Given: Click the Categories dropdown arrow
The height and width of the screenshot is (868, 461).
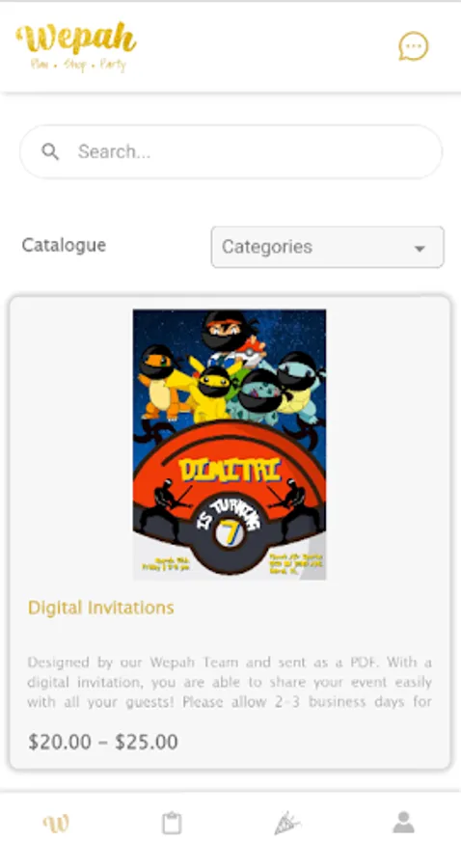Looking at the screenshot, I should coord(420,249).
